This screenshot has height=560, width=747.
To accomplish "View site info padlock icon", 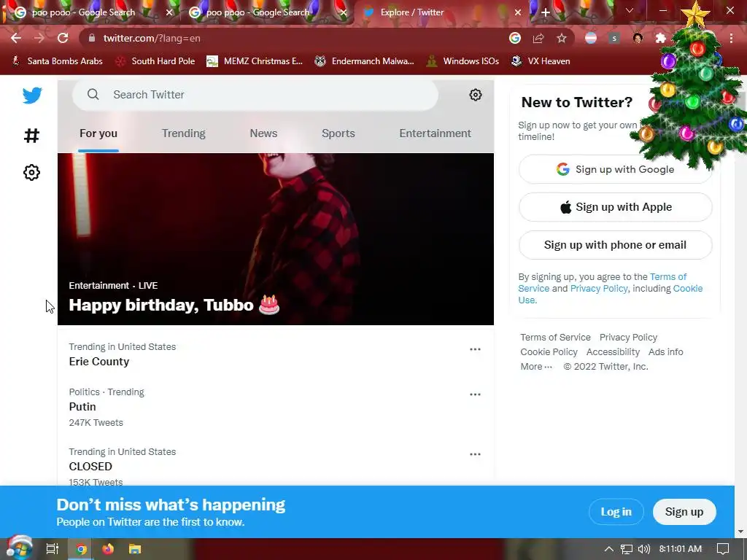I will [91, 38].
